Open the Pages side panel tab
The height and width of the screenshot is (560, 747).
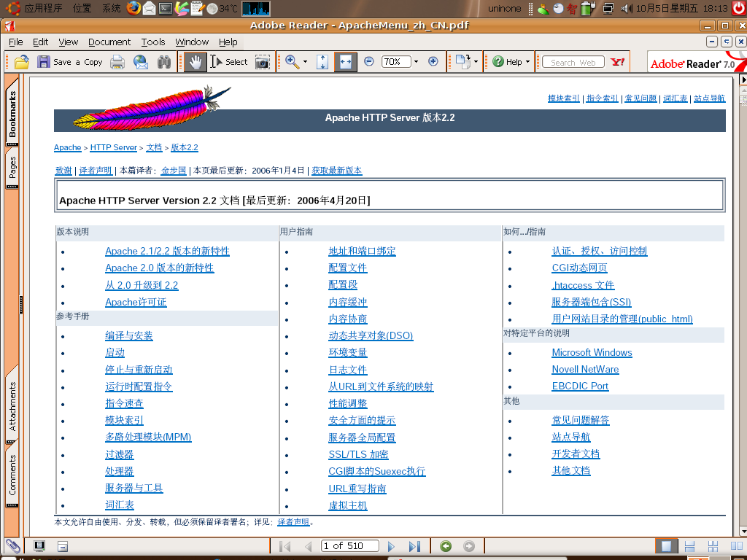[12, 168]
